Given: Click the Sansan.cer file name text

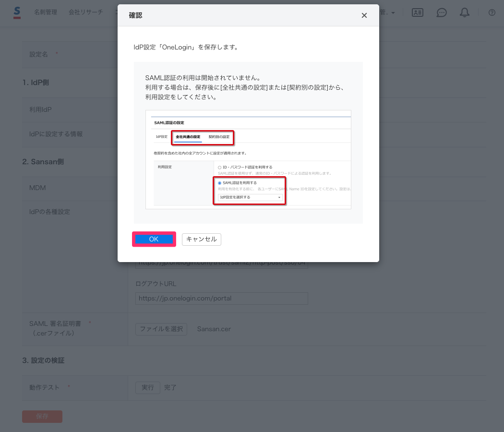Looking at the screenshot, I should [x=214, y=329].
